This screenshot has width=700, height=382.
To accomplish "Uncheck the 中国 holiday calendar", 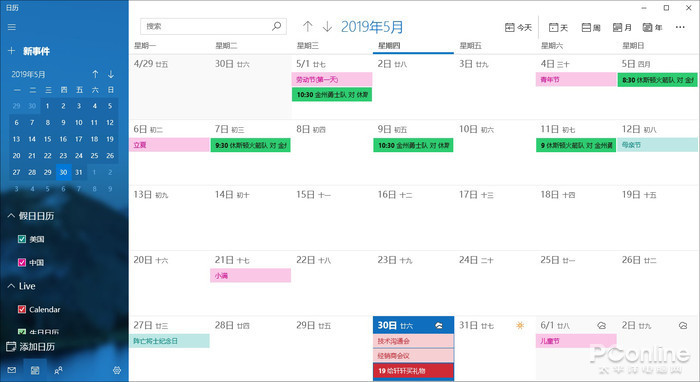I will coord(21,262).
